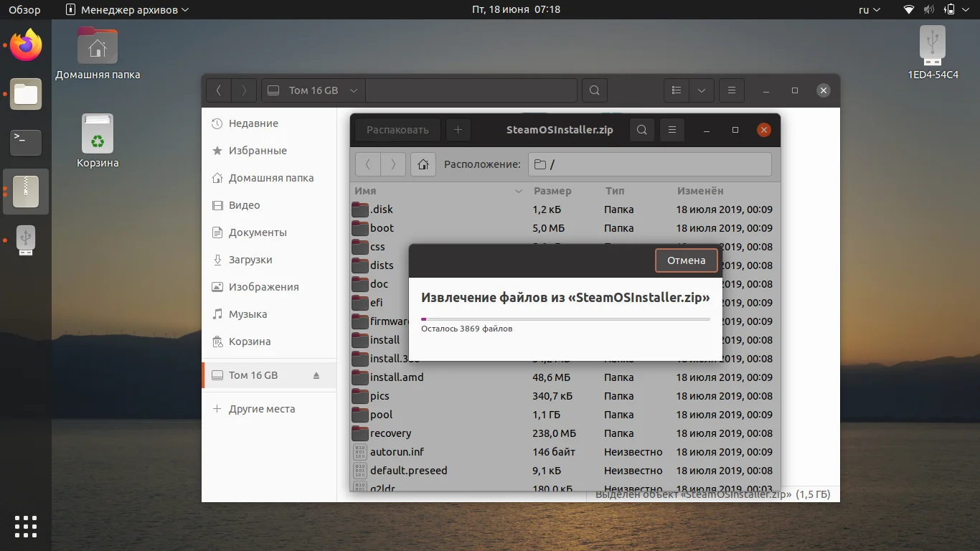980x551 pixels.
Task: Select the recovery folder in archive
Action: tap(565, 433)
